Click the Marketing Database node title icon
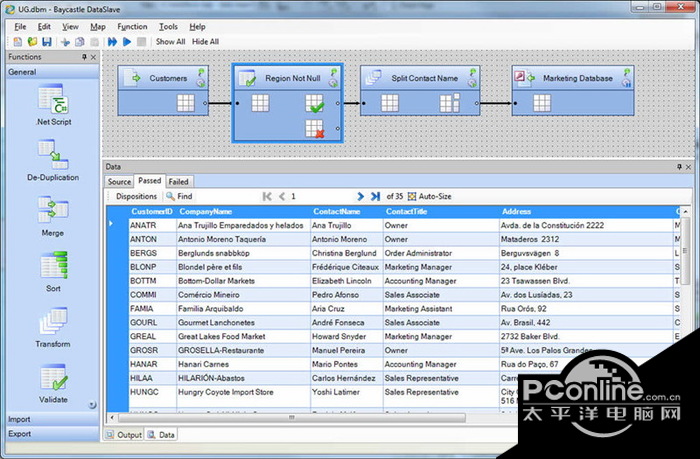The height and width of the screenshot is (459, 700). (x=524, y=78)
